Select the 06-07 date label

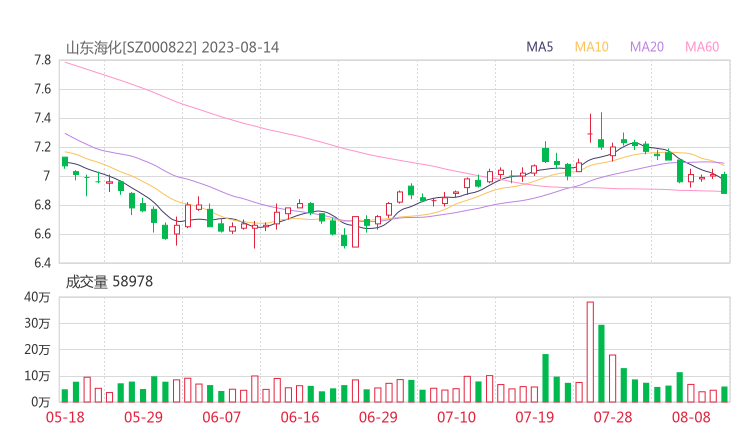click(x=222, y=417)
